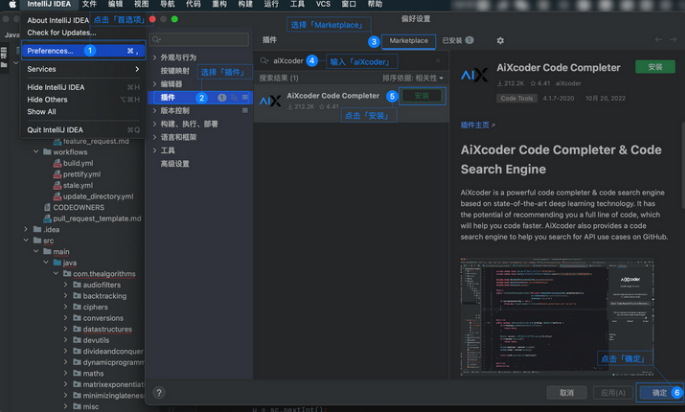Open the 排序依据: 相关性 sort dropdown
This screenshot has height=412, width=685.
point(413,78)
